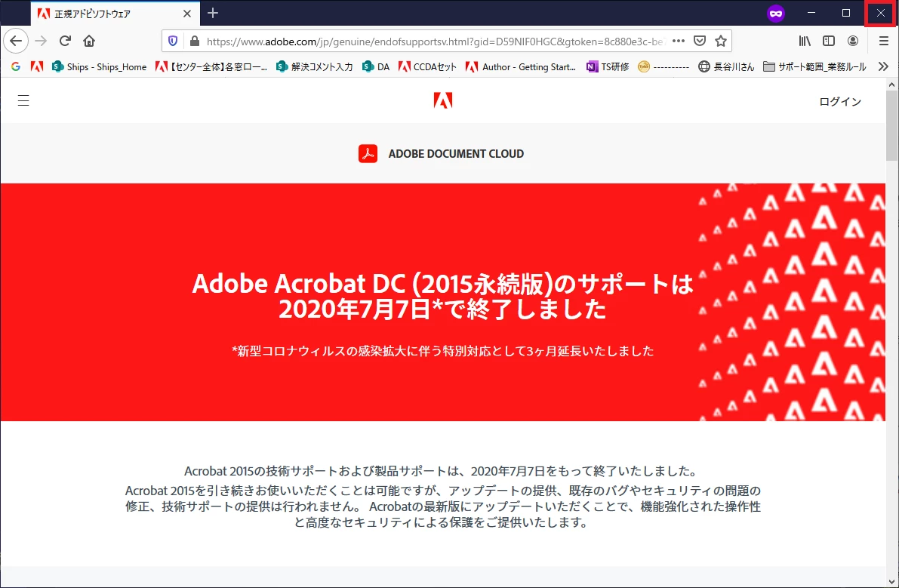
Task: Click the Adobe logo in header
Action: coord(442,100)
